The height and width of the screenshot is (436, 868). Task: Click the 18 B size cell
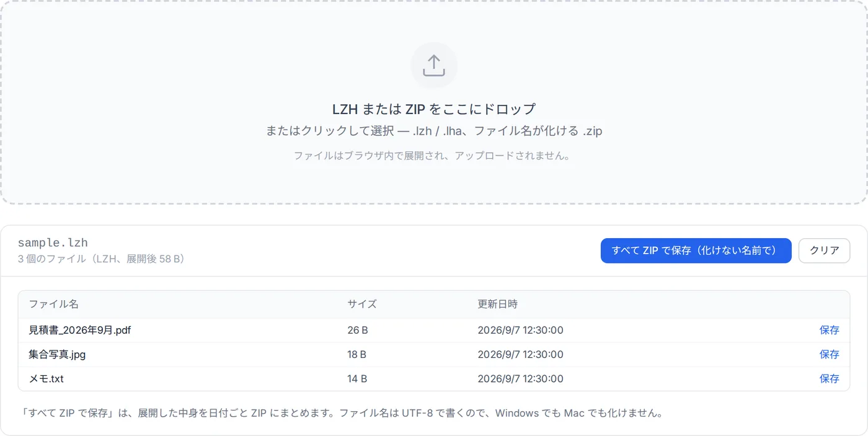357,354
